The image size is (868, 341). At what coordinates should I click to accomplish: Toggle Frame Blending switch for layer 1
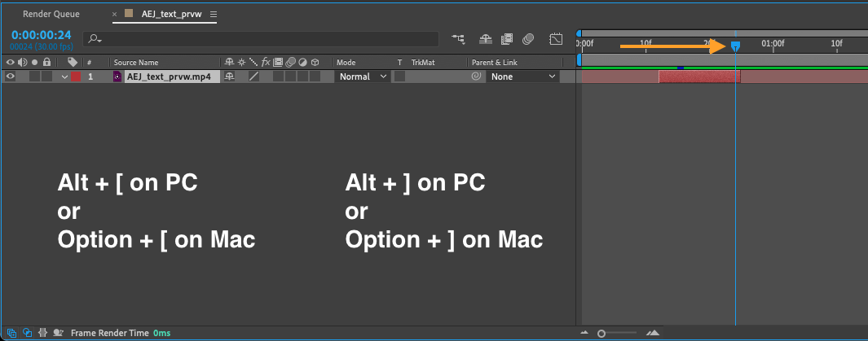(279, 77)
